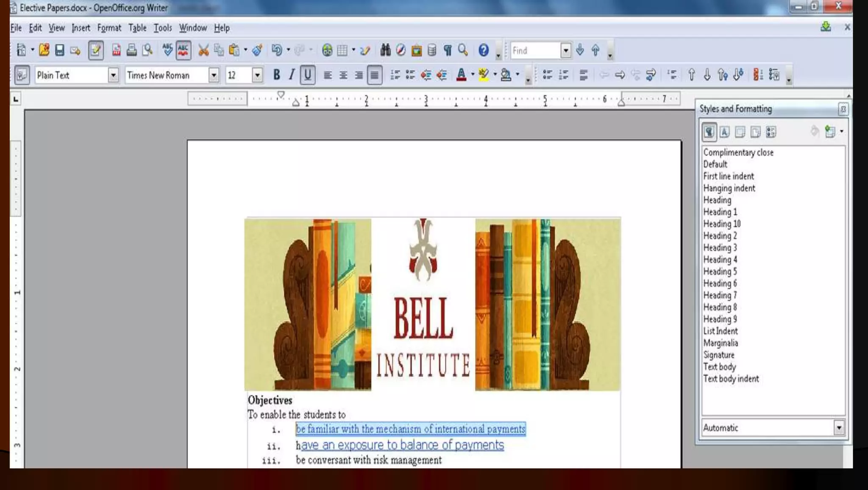
Task: Click the Font Color button
Action: pos(461,75)
